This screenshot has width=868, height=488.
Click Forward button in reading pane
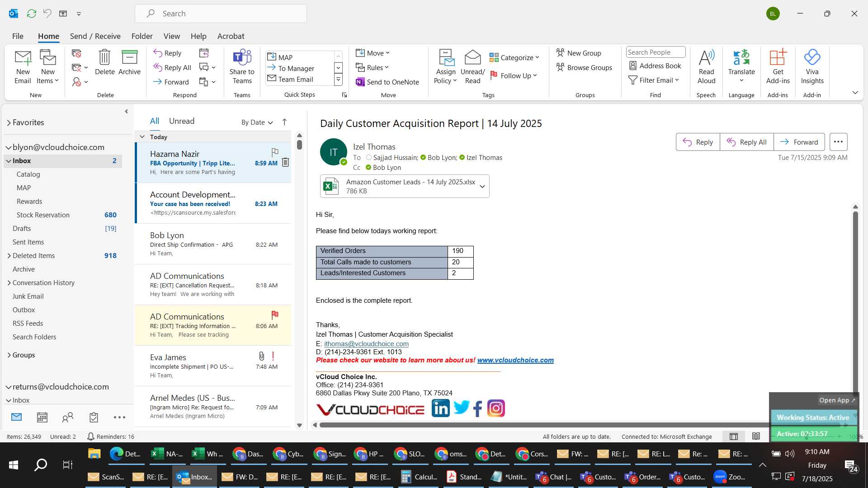[799, 142]
